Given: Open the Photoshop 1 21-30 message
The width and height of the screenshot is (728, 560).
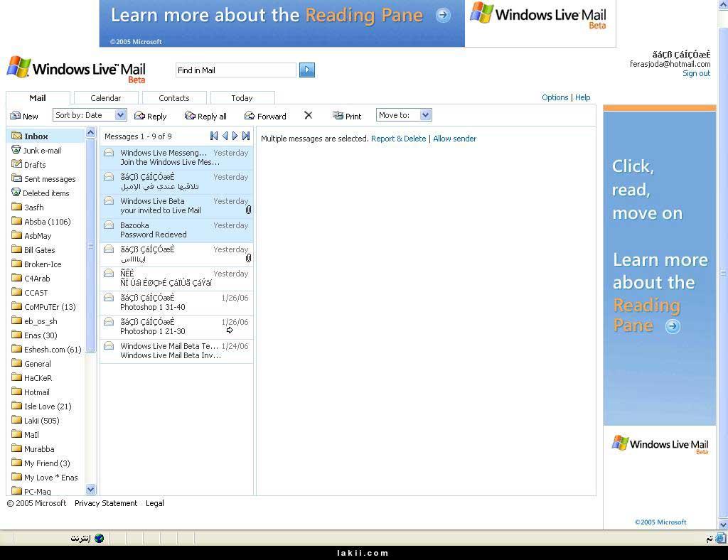Looking at the screenshot, I should [x=177, y=327].
